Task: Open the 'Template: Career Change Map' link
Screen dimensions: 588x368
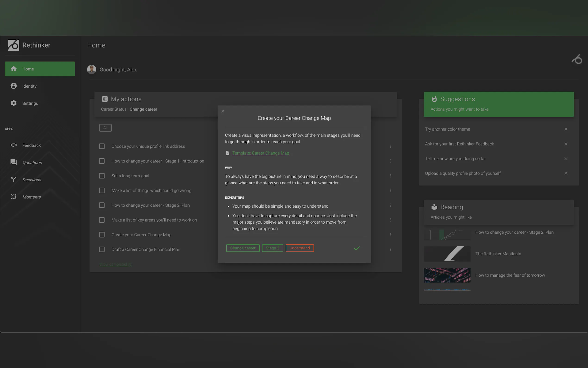Action: (x=261, y=153)
